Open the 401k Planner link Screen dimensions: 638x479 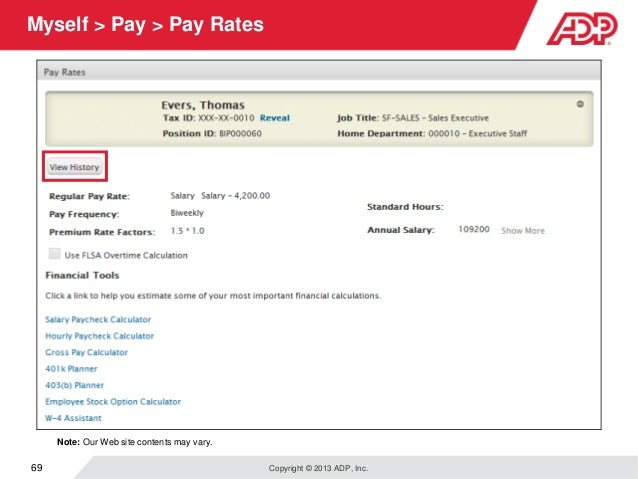coord(71,369)
